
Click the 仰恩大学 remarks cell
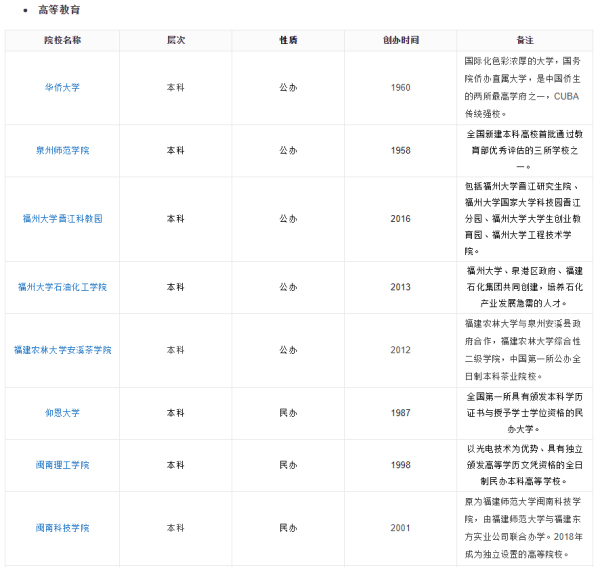tap(525, 413)
